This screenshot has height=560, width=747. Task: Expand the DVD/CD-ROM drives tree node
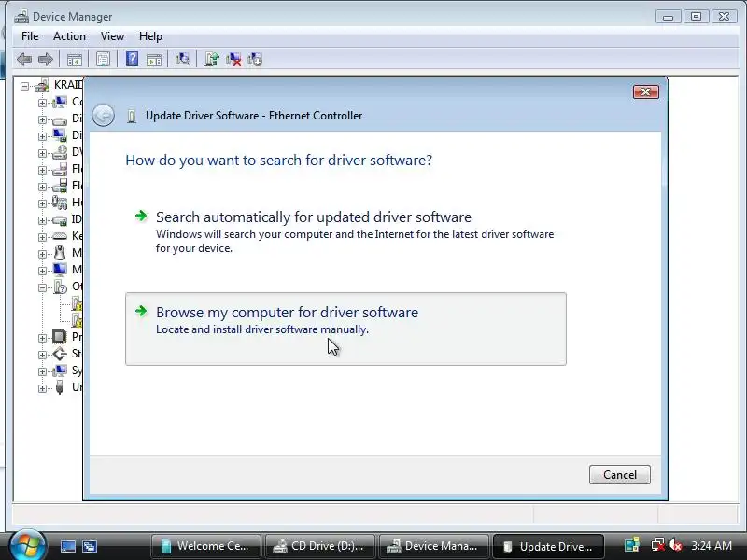[42, 153]
